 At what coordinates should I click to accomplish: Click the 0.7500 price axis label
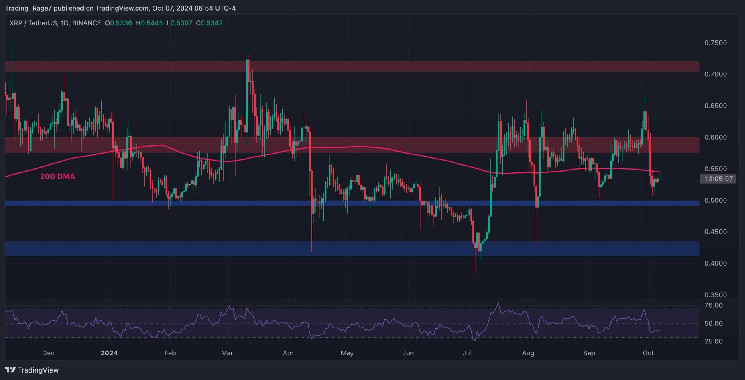click(716, 42)
